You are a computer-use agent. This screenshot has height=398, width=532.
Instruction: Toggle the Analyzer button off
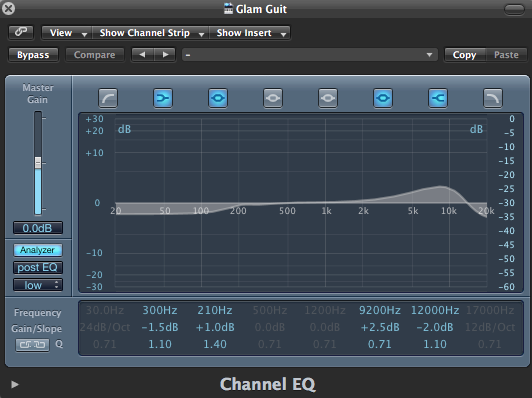pyautogui.click(x=38, y=250)
